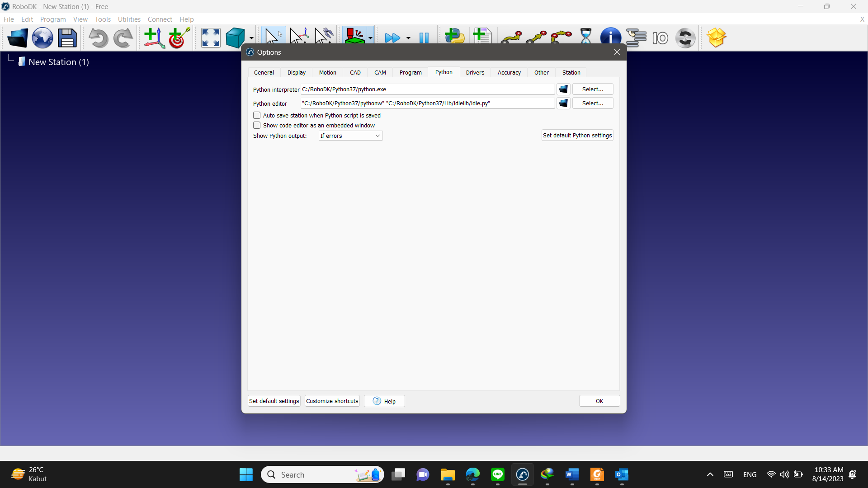
Task: Click the Undo arrow icon
Action: [98, 38]
